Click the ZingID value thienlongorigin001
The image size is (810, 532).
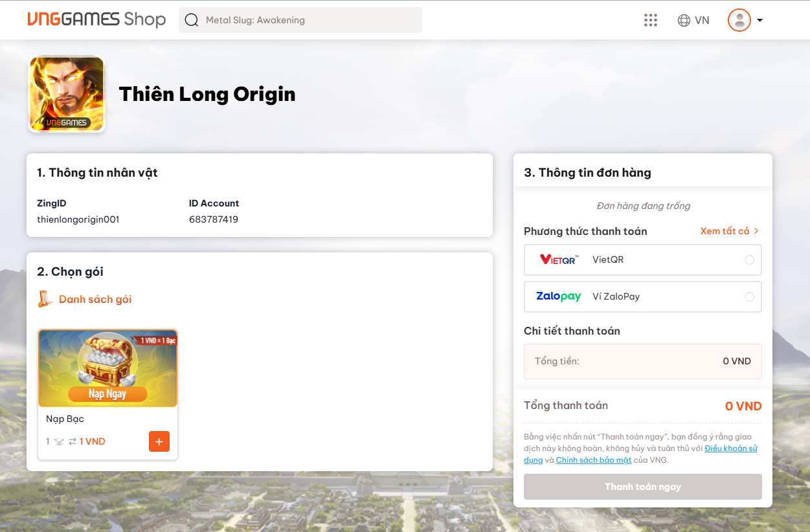78,219
